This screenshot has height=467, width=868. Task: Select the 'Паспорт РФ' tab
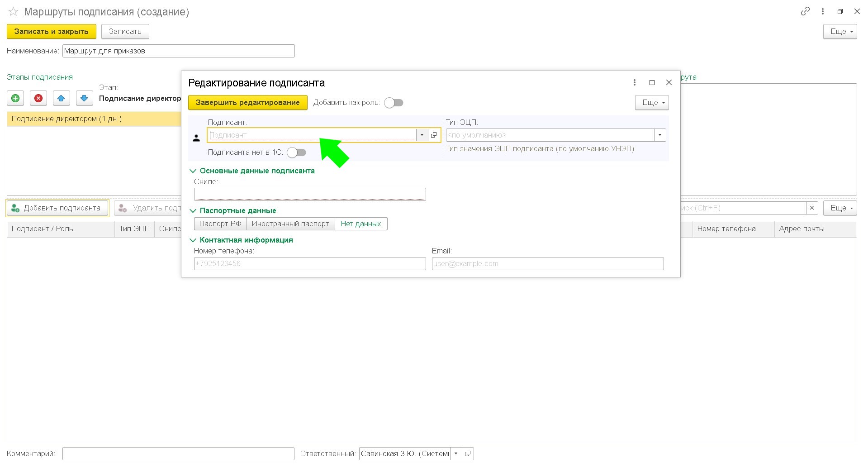pyautogui.click(x=220, y=224)
